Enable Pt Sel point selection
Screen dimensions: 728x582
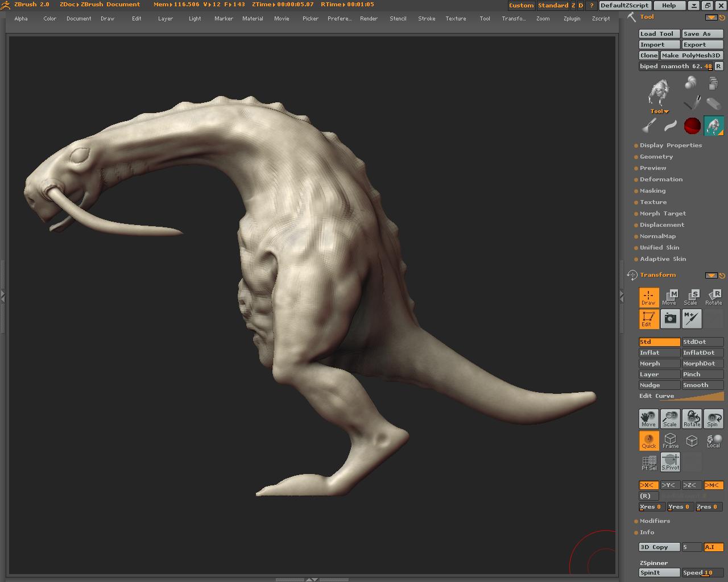[649, 462]
